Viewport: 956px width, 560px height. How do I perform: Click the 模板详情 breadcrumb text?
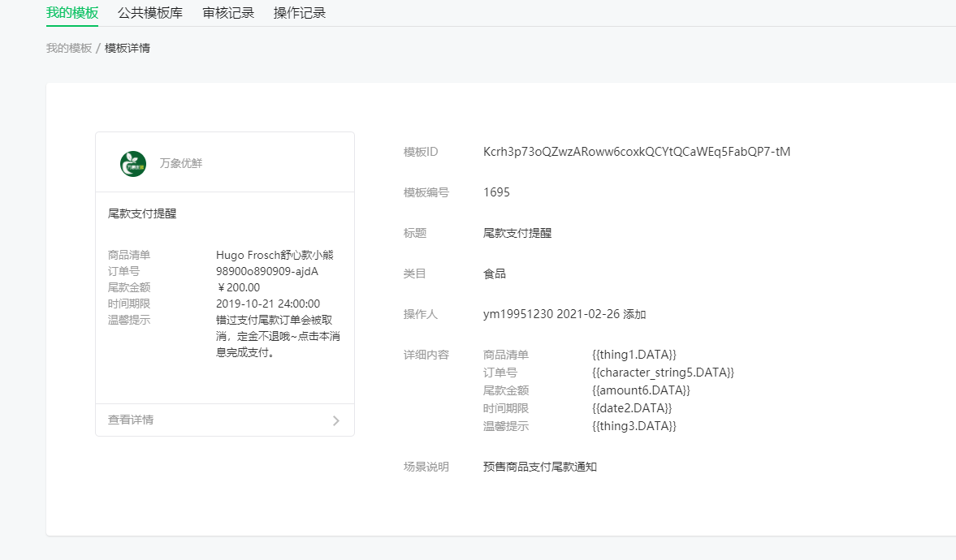pos(128,48)
